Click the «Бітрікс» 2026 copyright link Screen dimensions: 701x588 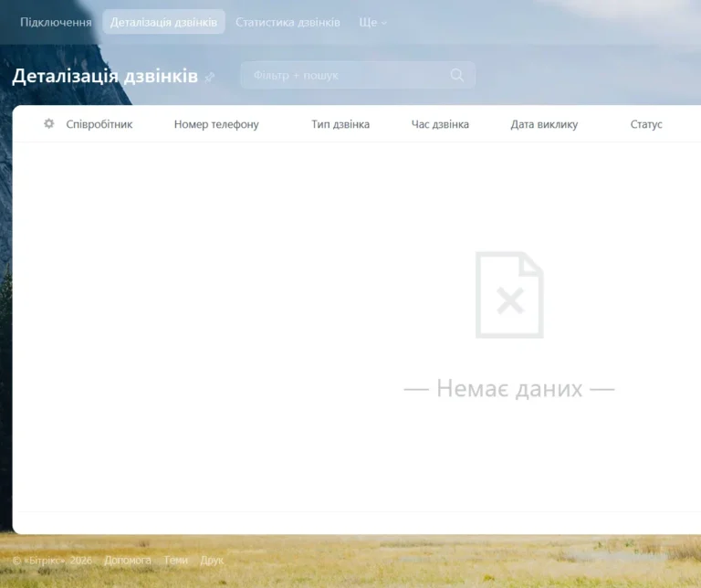(x=52, y=561)
